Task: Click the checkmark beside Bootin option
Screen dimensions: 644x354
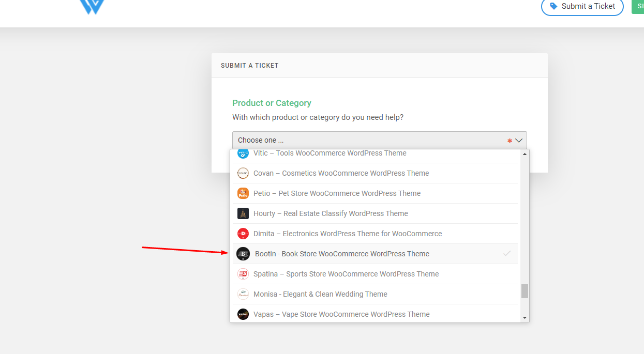Action: click(507, 254)
